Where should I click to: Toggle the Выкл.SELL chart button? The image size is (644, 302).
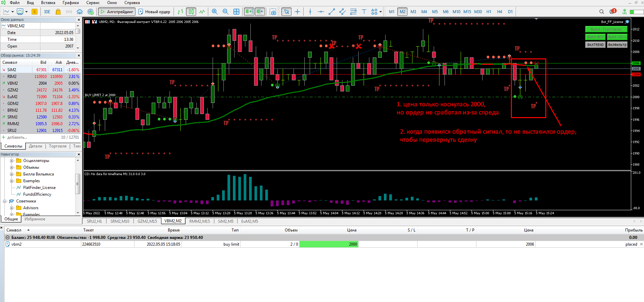point(617,37)
